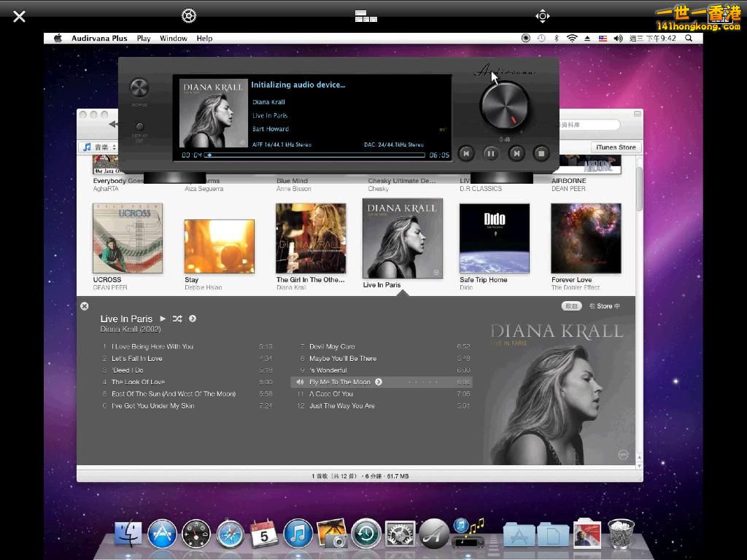Go to the previous track in Audirvana

[466, 153]
